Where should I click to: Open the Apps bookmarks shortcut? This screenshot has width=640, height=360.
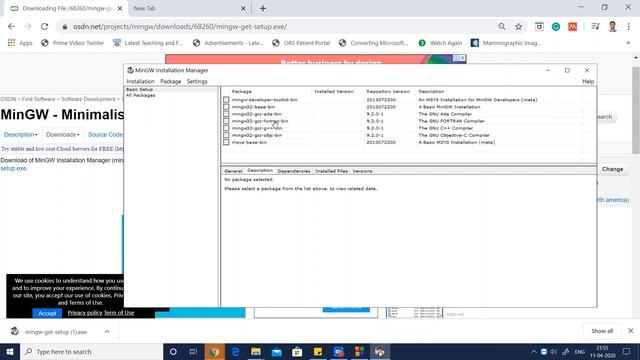(x=20, y=43)
